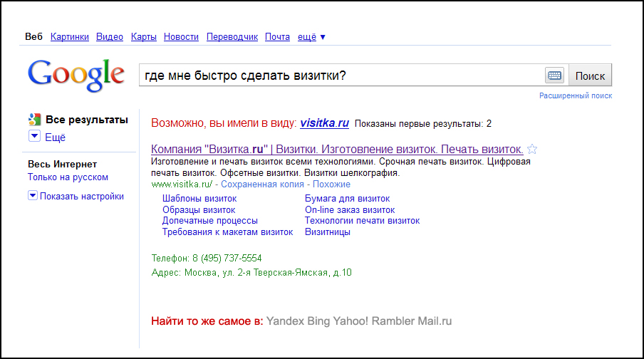Star the Визитка.ru search result
The height and width of the screenshot is (359, 644).
click(x=532, y=149)
